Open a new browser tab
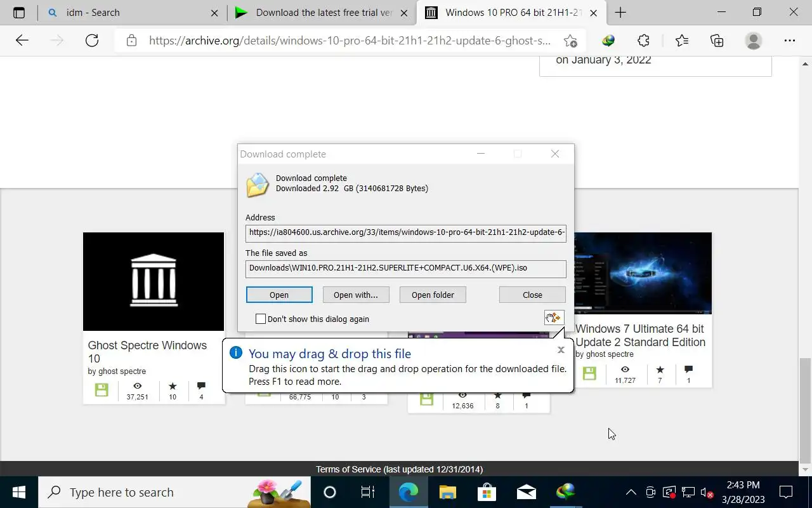Viewport: 812px width, 508px height. 620,13
